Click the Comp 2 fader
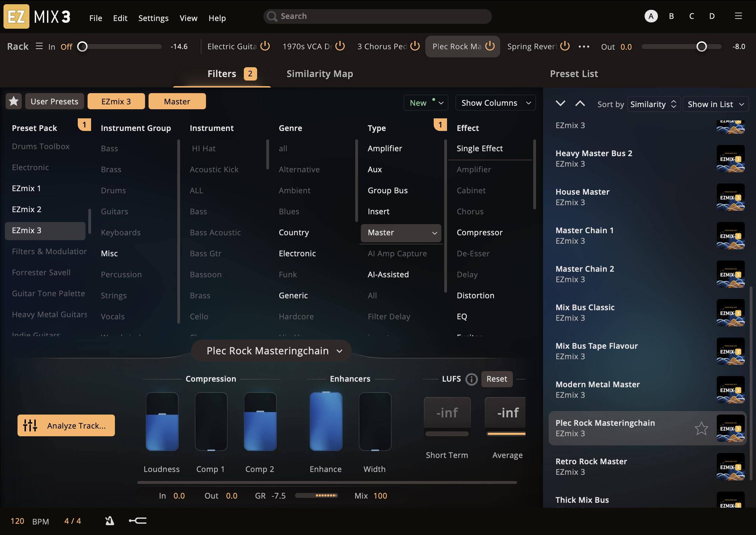The height and width of the screenshot is (535, 756). 260,422
